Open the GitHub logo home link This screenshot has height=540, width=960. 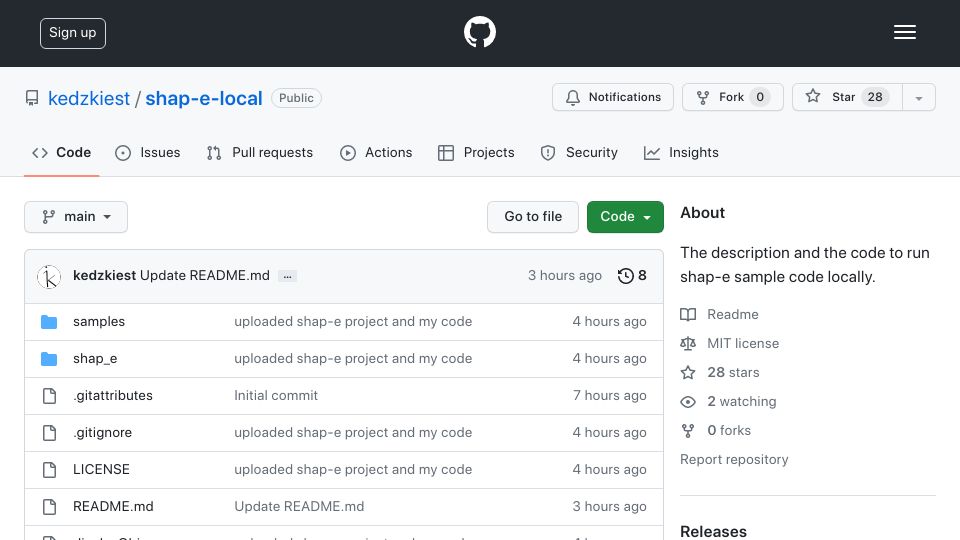(479, 32)
